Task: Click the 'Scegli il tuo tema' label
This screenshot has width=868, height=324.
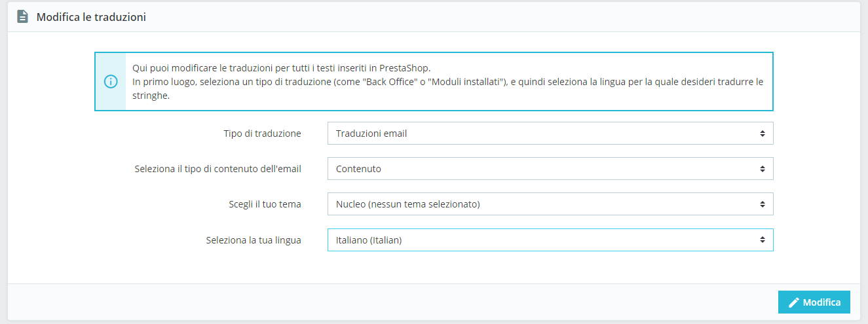Action: point(260,204)
